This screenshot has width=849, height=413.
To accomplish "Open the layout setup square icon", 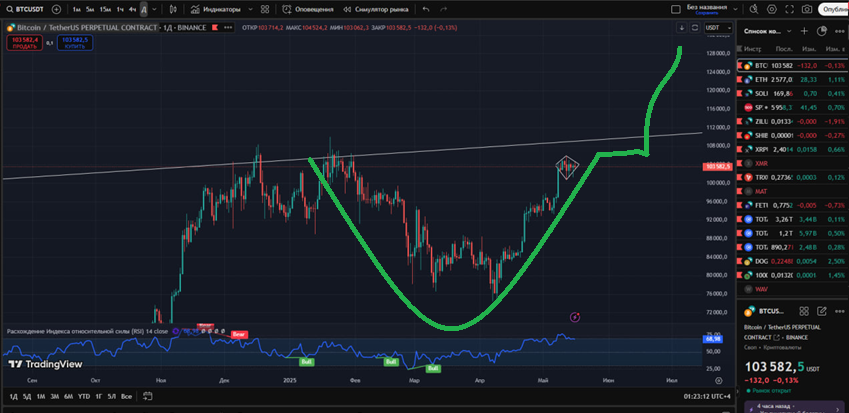I will pos(675,9).
